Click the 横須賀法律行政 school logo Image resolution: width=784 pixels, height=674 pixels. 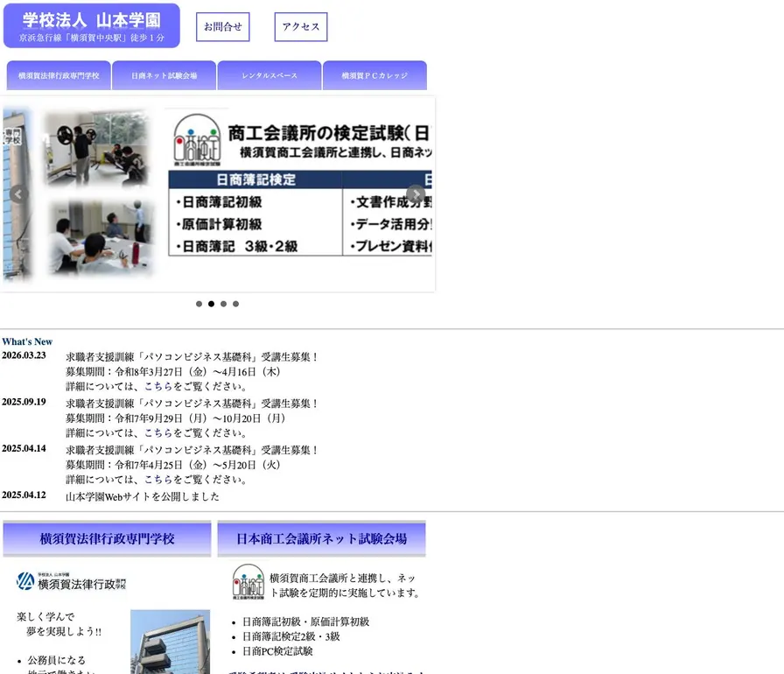tap(71, 582)
